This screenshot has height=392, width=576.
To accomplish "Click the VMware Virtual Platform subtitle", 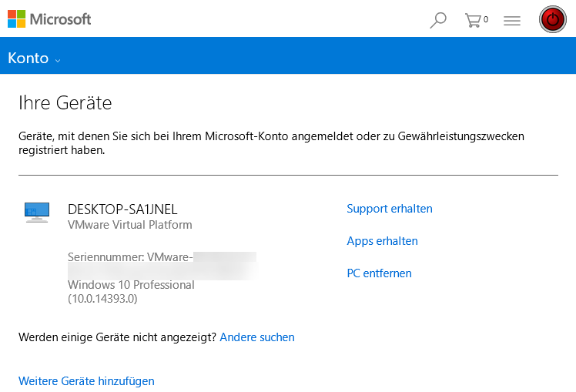I will (x=130, y=225).
